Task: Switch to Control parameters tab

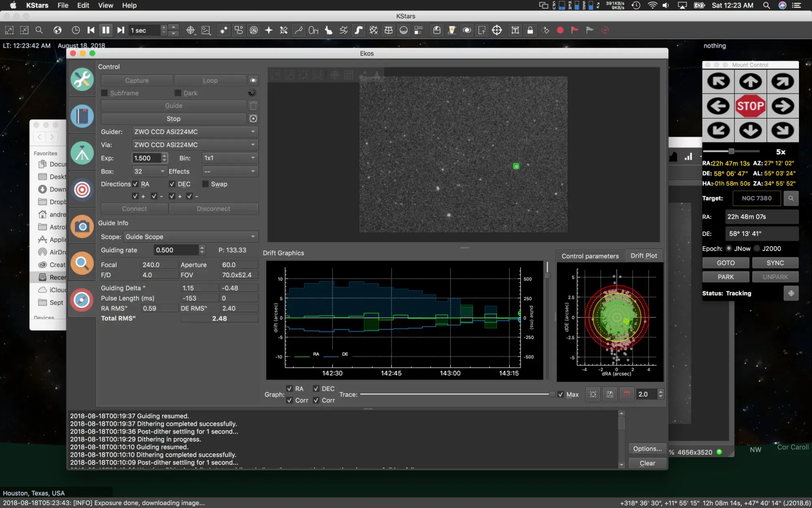Action: point(590,256)
